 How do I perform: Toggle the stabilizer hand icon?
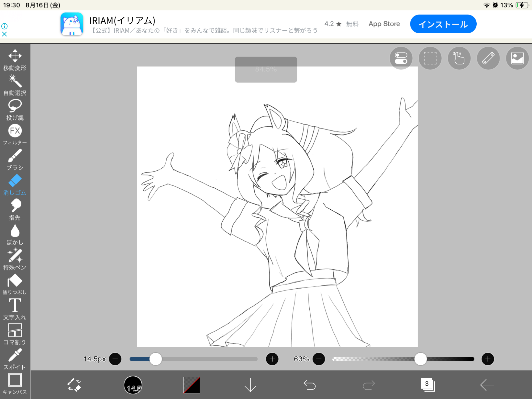coord(459,58)
